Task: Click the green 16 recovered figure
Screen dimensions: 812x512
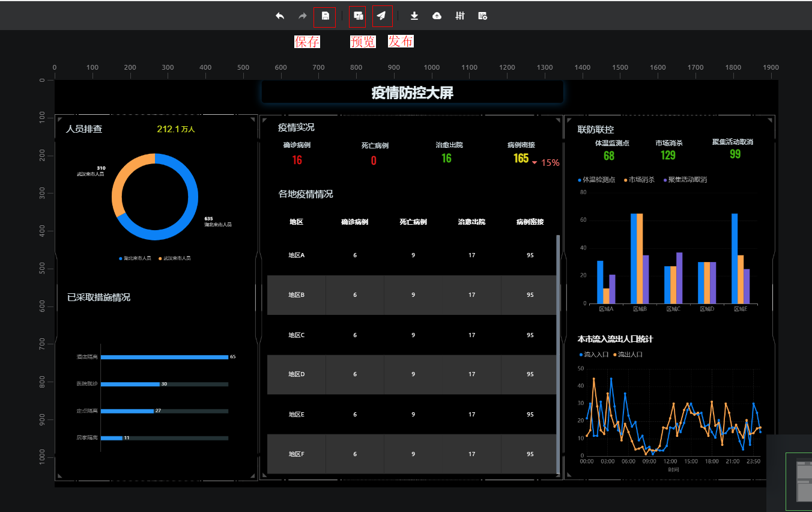Action: (446, 159)
